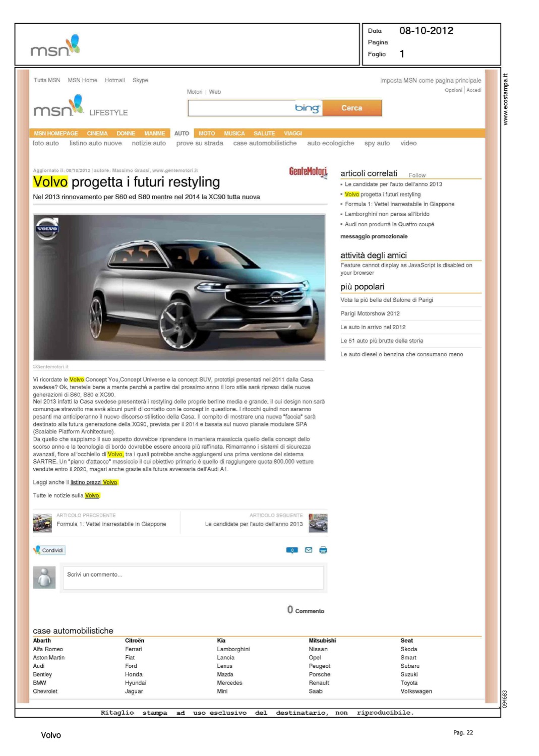Open the Formula 1 previous article thumbnail
This screenshot has height=756, width=539.
pyautogui.click(x=42, y=523)
